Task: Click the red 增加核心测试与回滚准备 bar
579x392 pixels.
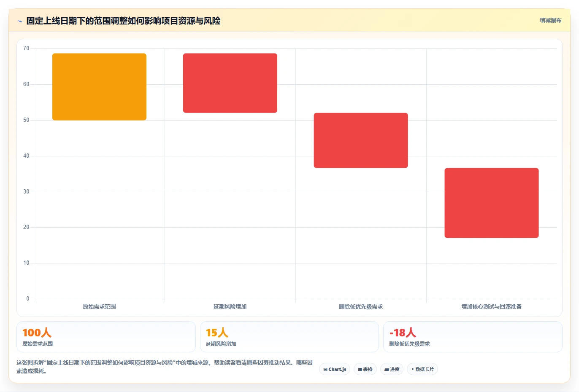Action: (492, 203)
